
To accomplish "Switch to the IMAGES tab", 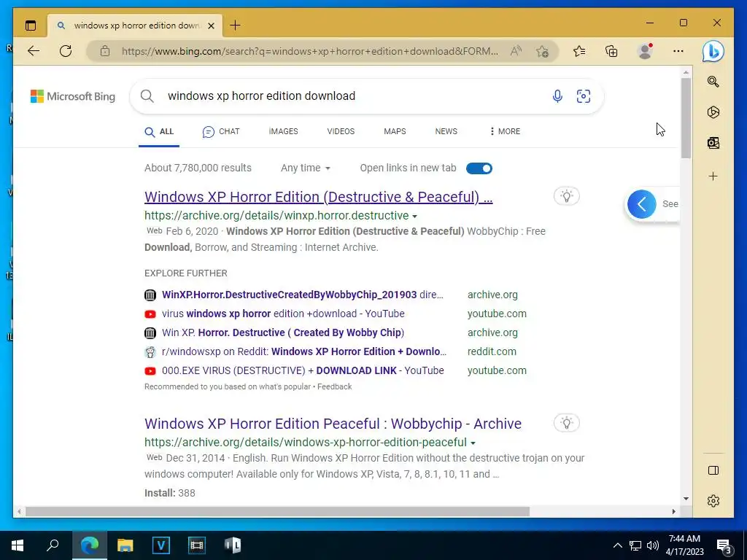I will pyautogui.click(x=283, y=131).
